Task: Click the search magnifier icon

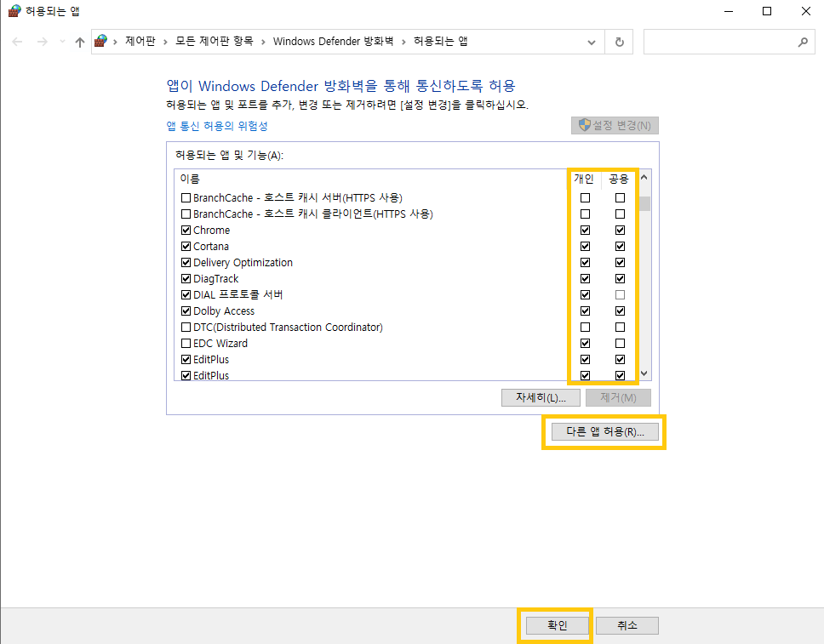Action: [x=803, y=42]
